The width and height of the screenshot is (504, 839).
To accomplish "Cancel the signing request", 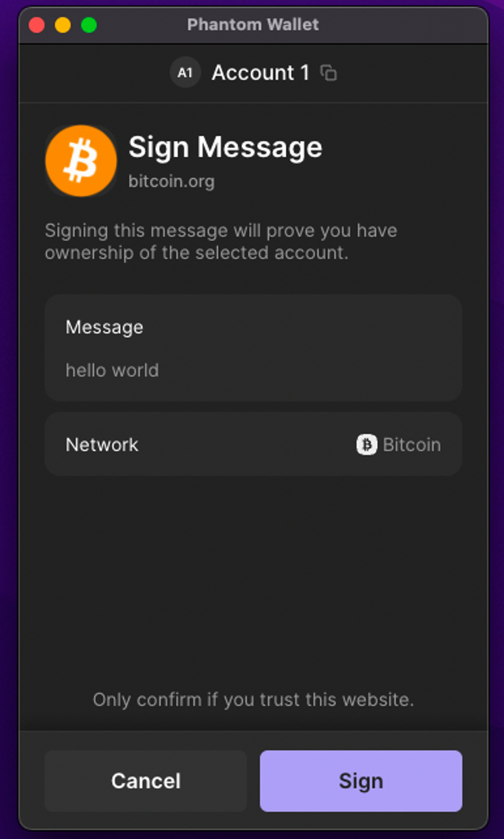I will click(146, 780).
